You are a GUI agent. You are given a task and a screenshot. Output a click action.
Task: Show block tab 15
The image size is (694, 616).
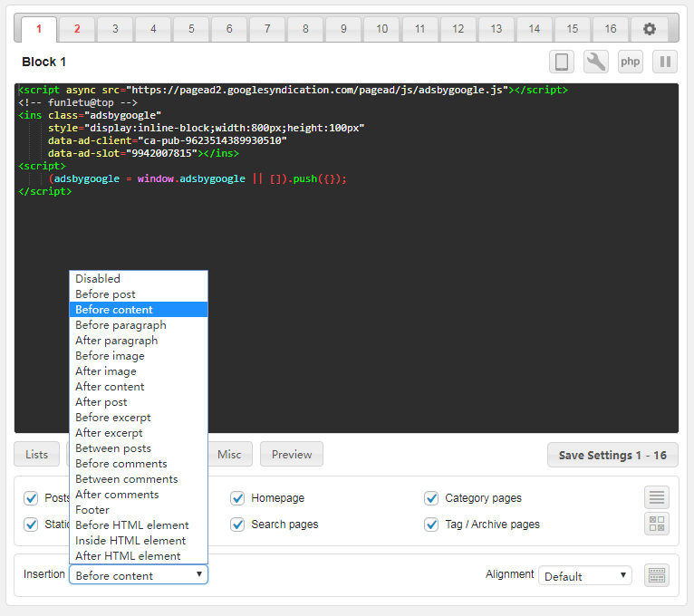coord(573,29)
